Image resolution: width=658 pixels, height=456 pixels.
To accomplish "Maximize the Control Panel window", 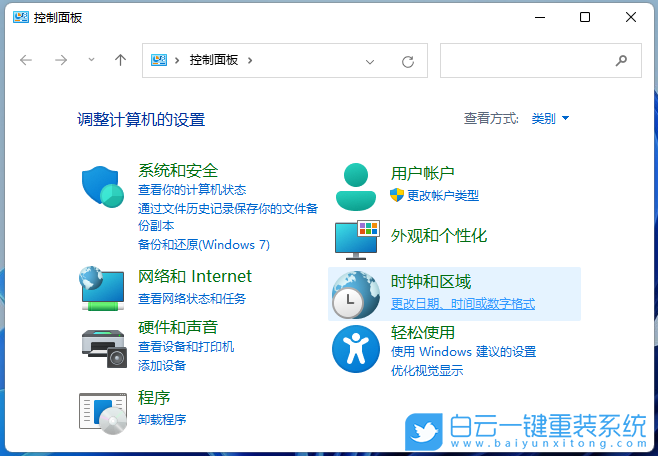I will [585, 17].
